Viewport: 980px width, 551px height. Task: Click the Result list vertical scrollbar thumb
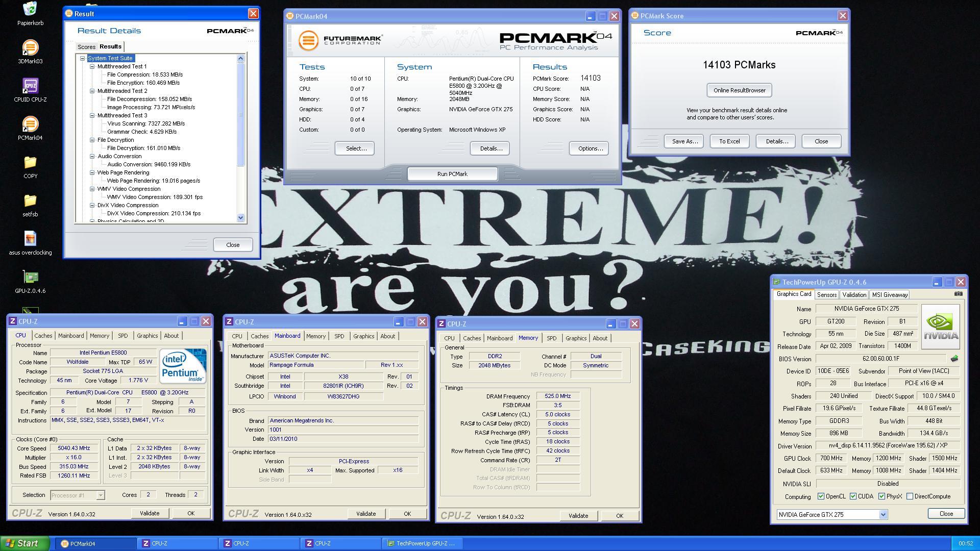click(241, 114)
